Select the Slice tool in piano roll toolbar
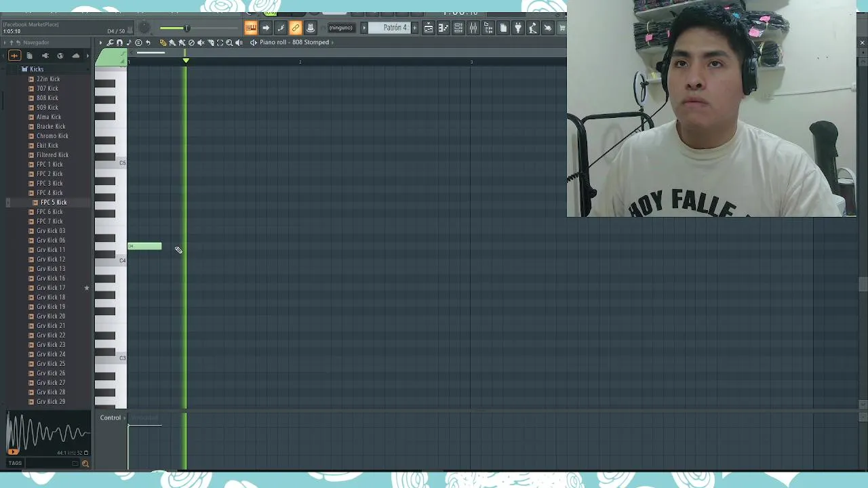Viewport: 868px width, 488px height. tap(210, 42)
